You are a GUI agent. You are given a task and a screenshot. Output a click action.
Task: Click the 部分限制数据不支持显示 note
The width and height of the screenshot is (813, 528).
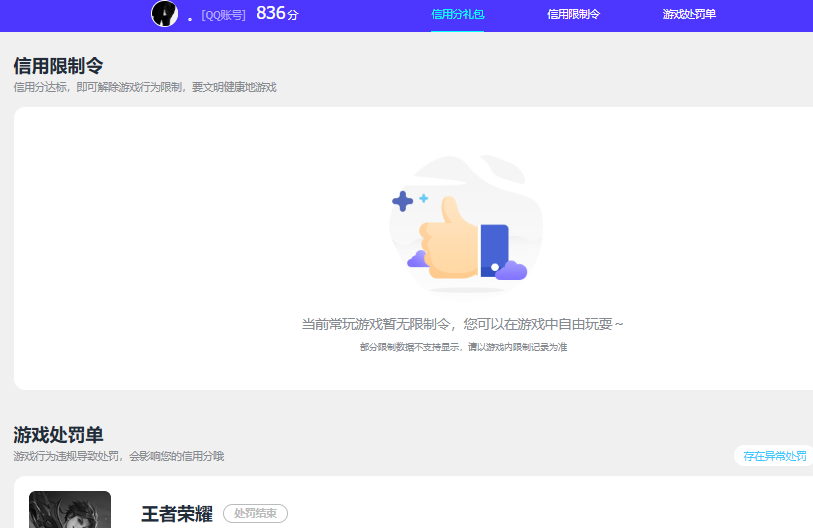(x=464, y=347)
